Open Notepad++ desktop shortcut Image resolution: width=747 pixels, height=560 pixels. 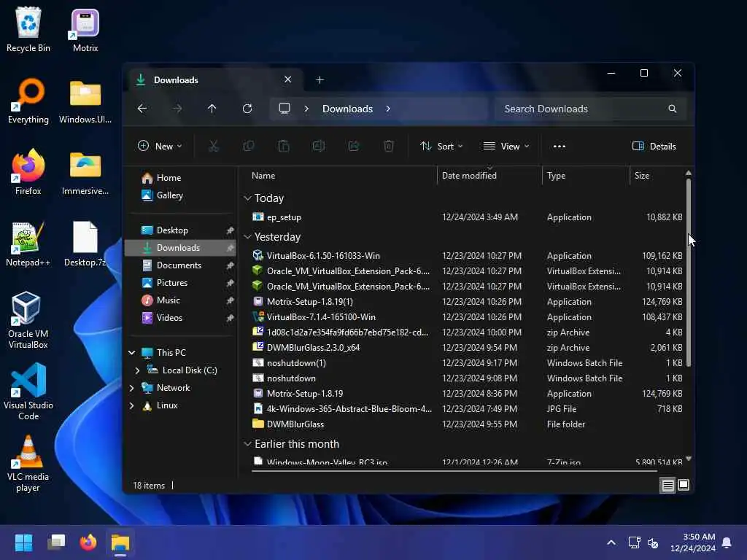pyautogui.click(x=28, y=244)
